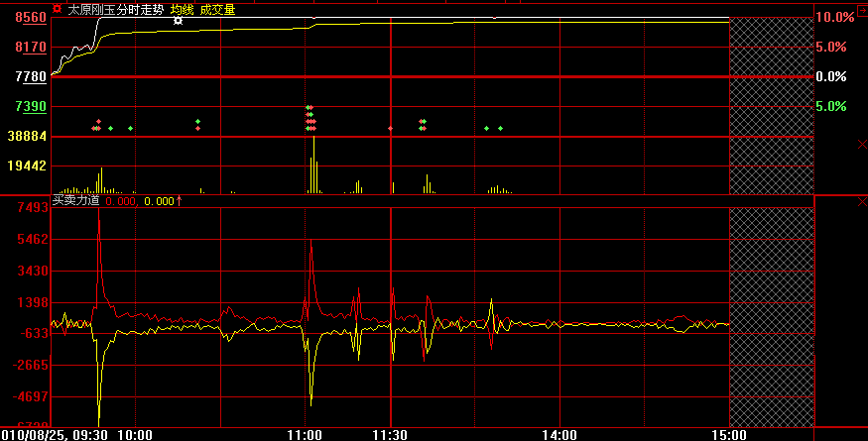Click the 19442 volume axis label
Screen dimensions: 868x441
click(27, 166)
